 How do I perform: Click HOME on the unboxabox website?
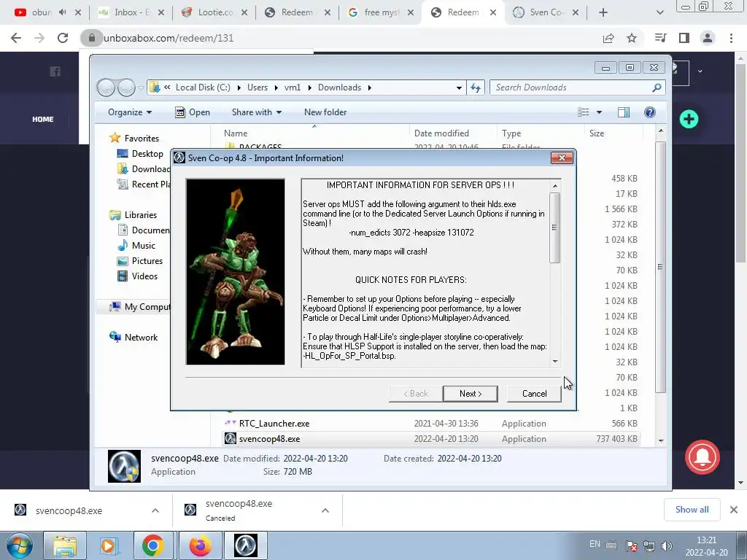[43, 119]
